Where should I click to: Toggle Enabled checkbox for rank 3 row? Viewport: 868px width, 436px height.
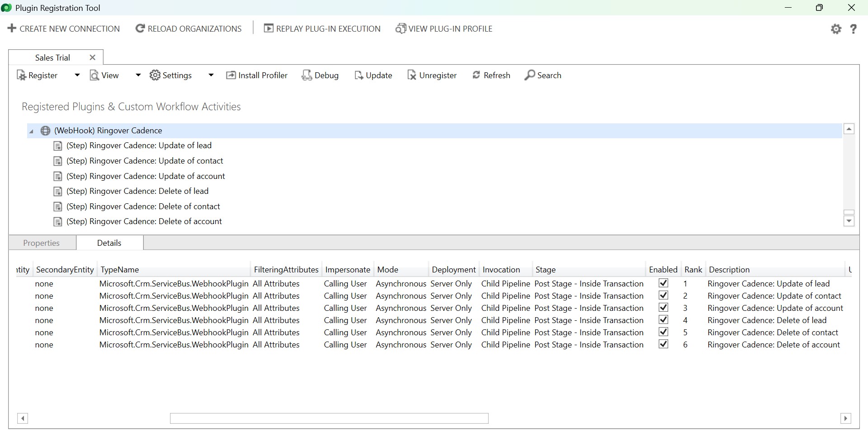coord(663,307)
